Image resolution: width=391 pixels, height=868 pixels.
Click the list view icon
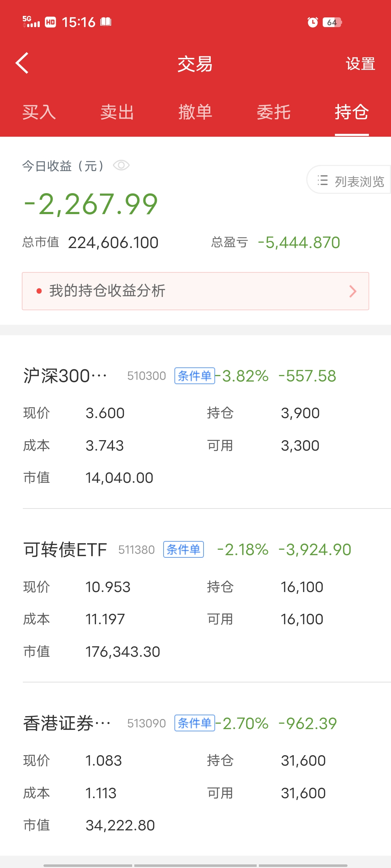coord(323,180)
